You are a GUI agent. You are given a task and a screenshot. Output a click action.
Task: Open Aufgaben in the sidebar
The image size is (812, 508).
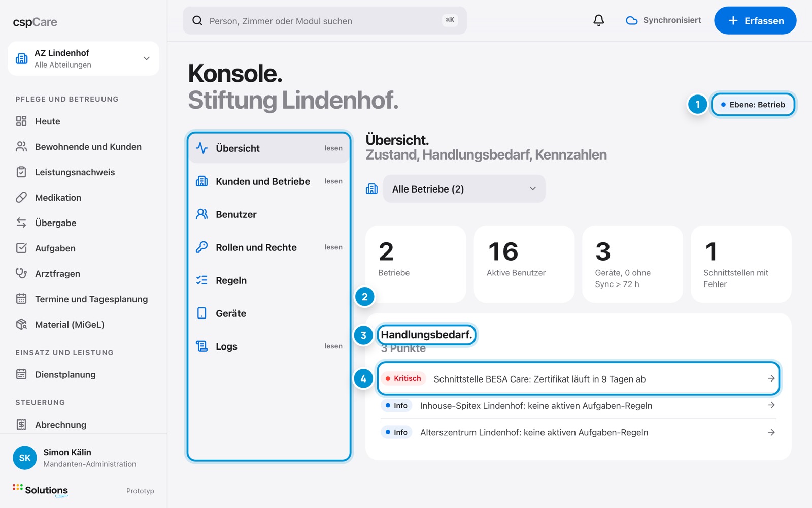point(83,248)
